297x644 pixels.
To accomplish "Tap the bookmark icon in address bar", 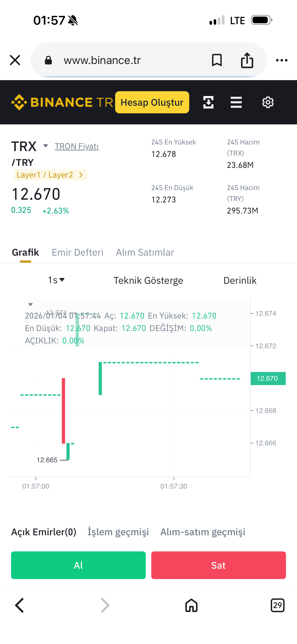I will click(217, 60).
